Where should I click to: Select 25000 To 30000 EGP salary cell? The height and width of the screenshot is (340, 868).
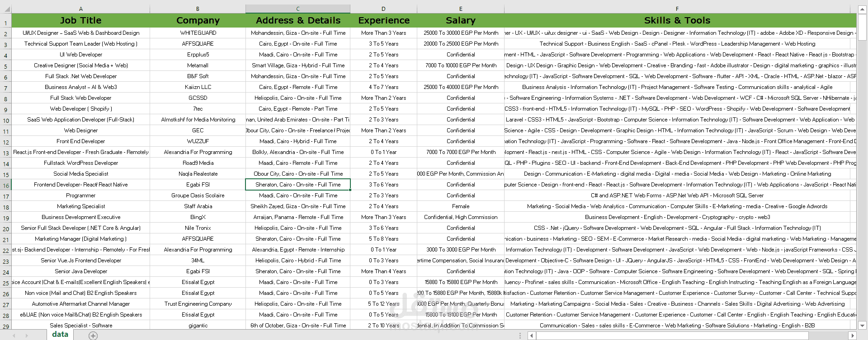(461, 33)
